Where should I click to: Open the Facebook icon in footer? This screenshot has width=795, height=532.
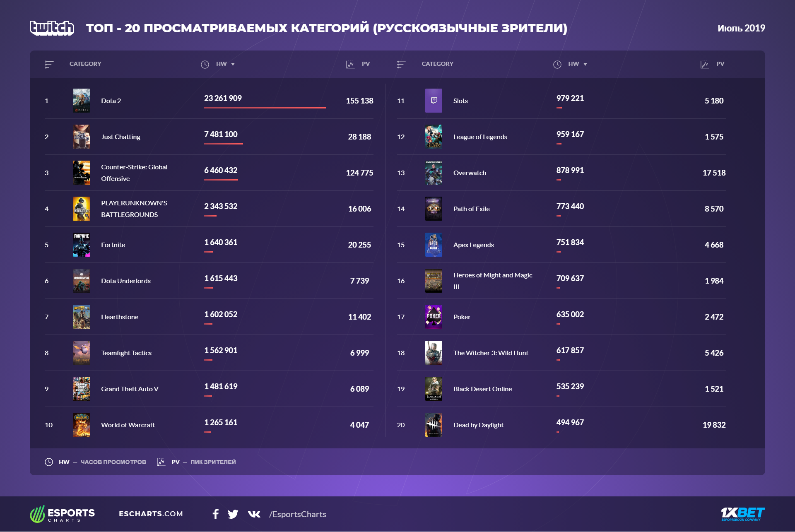tap(215, 514)
